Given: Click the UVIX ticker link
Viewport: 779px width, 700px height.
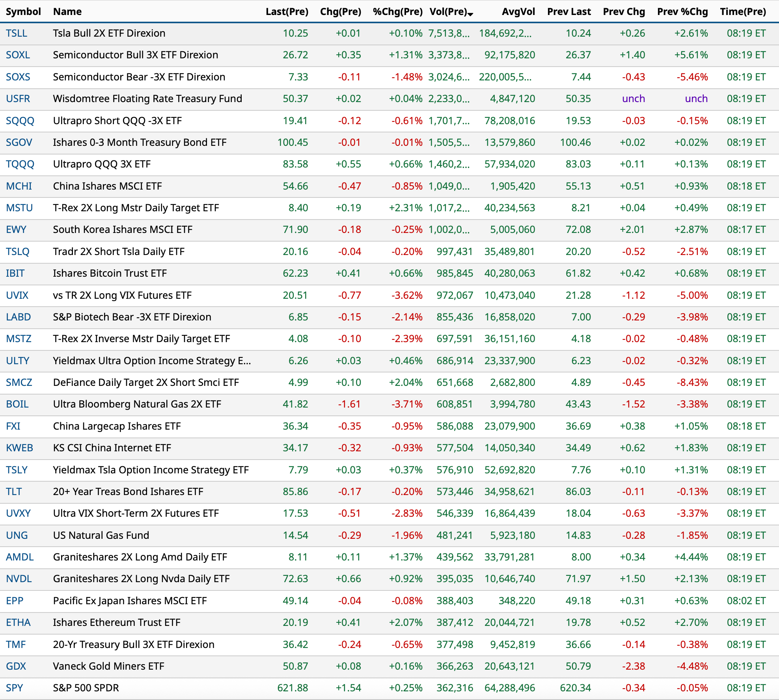Looking at the screenshot, I should [17, 295].
